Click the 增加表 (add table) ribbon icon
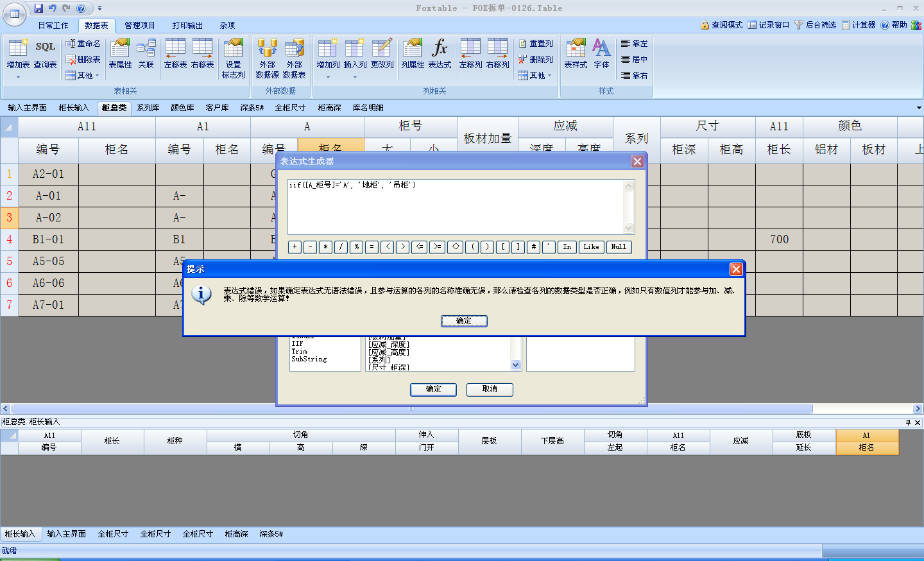Viewport: 924px width, 561px height. click(x=18, y=53)
